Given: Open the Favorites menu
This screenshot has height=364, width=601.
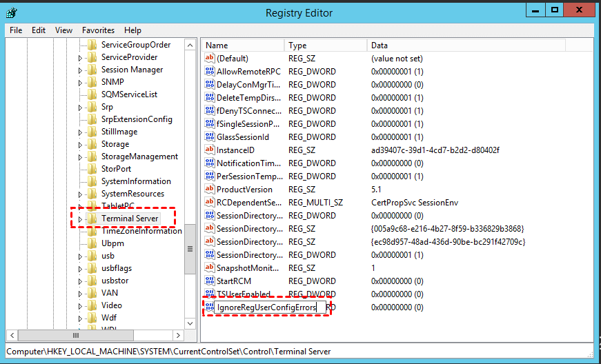Looking at the screenshot, I should 98,30.
